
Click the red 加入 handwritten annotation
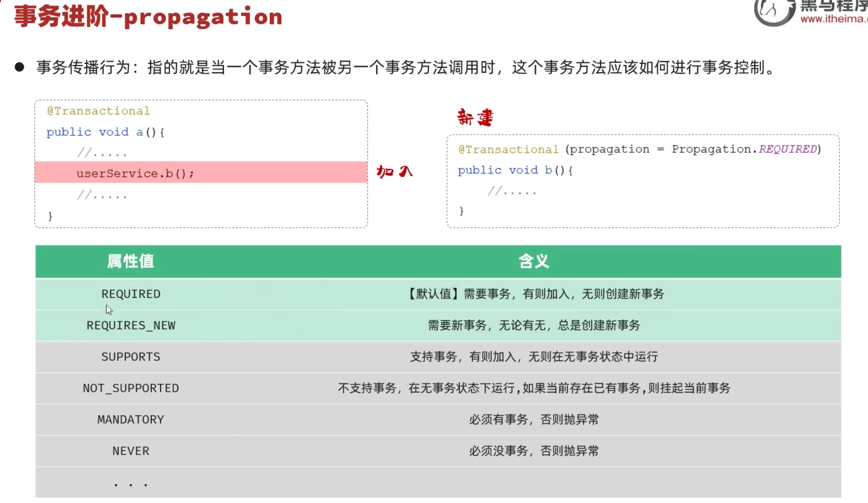[395, 171]
